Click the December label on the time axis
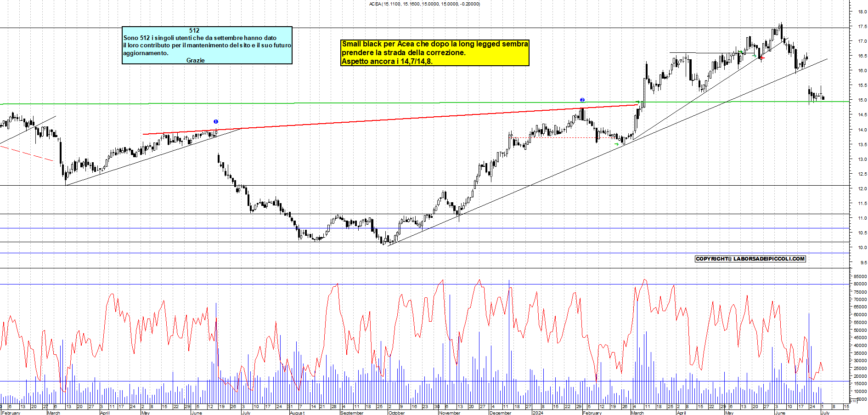The width and height of the screenshot is (868, 415). click(500, 413)
